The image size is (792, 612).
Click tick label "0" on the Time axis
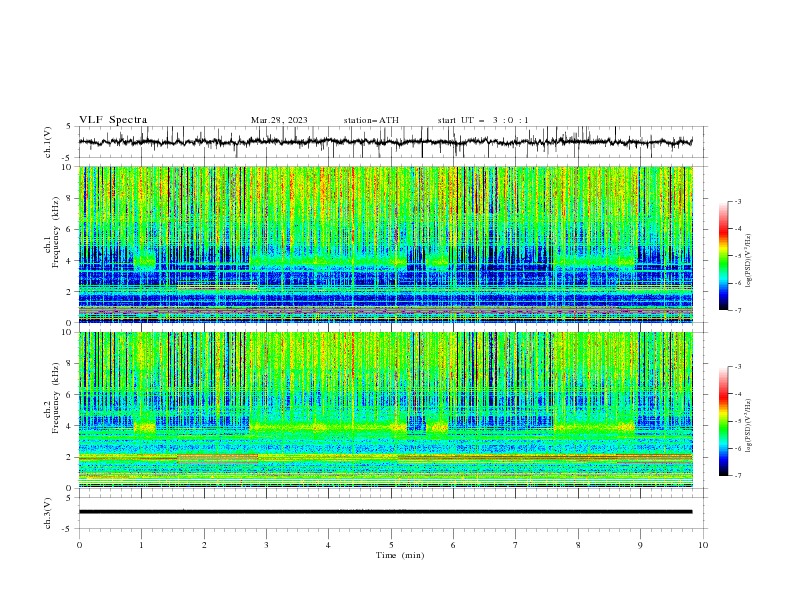79,545
